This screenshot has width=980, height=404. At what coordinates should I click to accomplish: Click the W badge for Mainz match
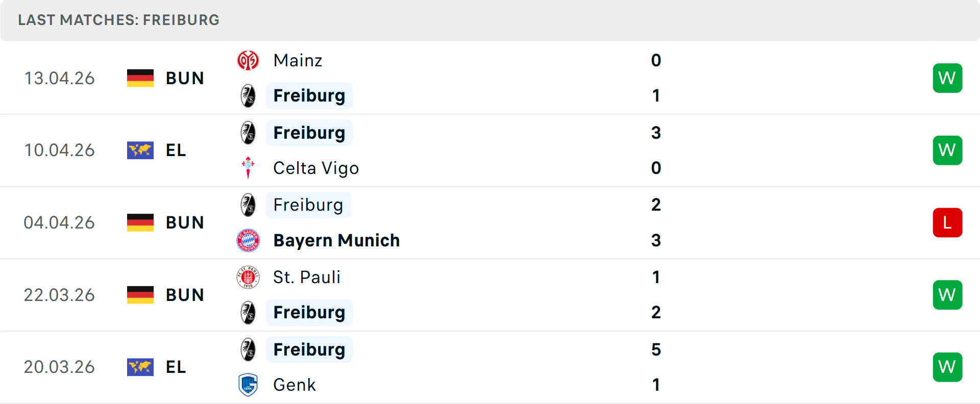947,78
